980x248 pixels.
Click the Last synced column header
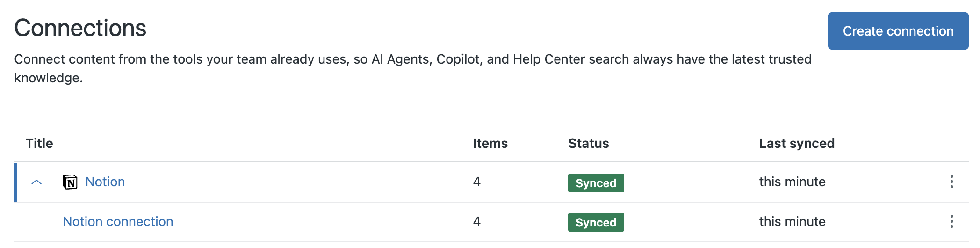pyautogui.click(x=797, y=143)
